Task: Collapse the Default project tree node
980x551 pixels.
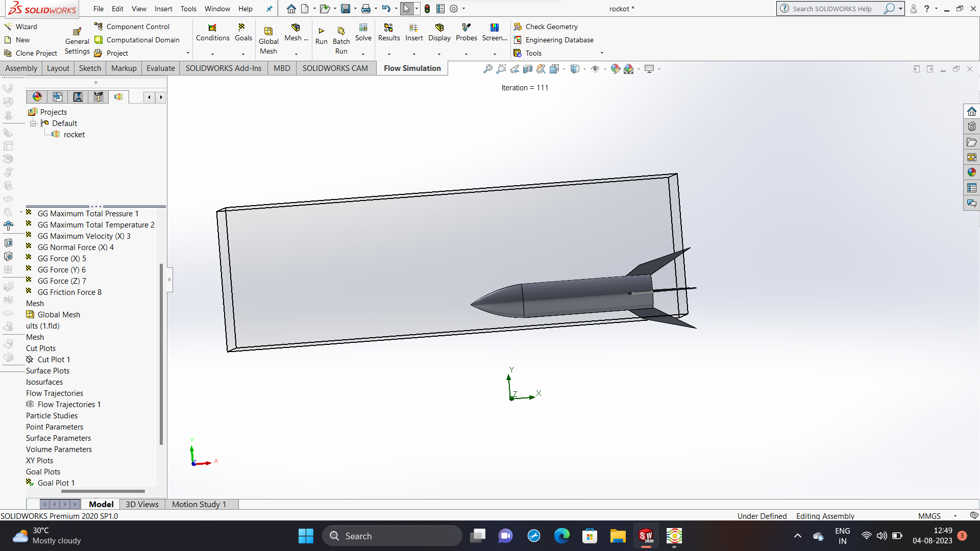Action: coord(33,123)
